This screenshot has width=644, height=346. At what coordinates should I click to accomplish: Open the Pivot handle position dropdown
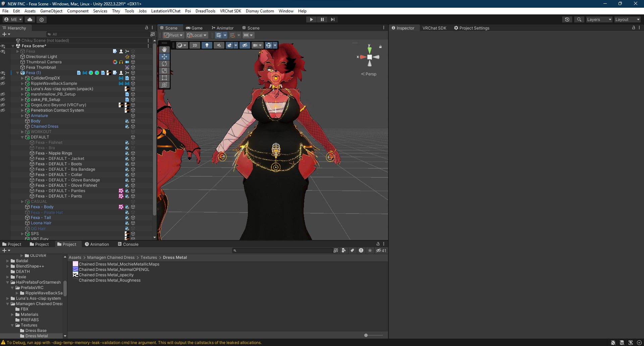point(173,35)
